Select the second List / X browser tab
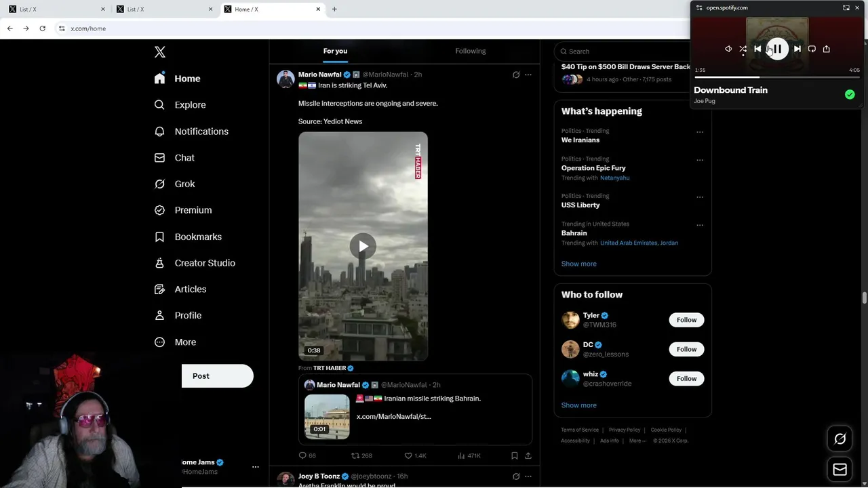This screenshot has height=488, width=868. [164, 9]
